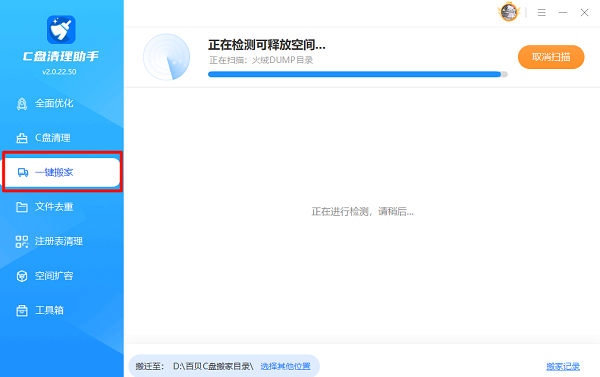
Task: Click 选择其他位置 link
Action: tap(285, 366)
